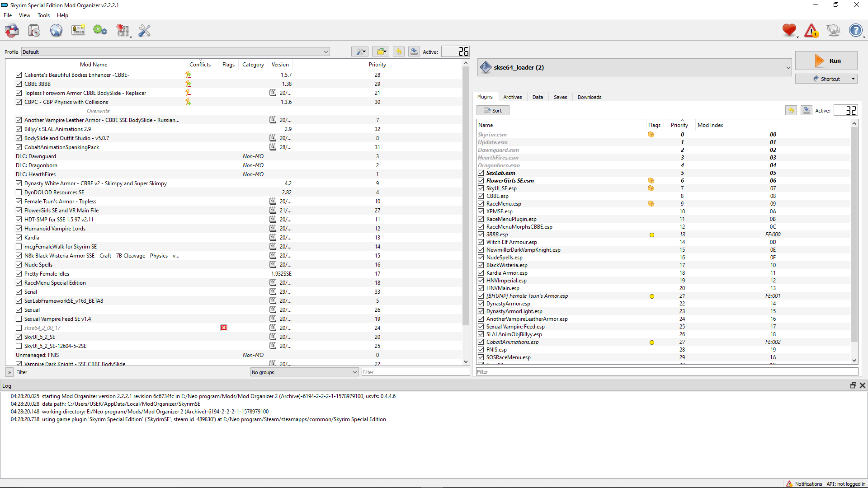Open the warning triangle Notifications icon

coord(811,30)
